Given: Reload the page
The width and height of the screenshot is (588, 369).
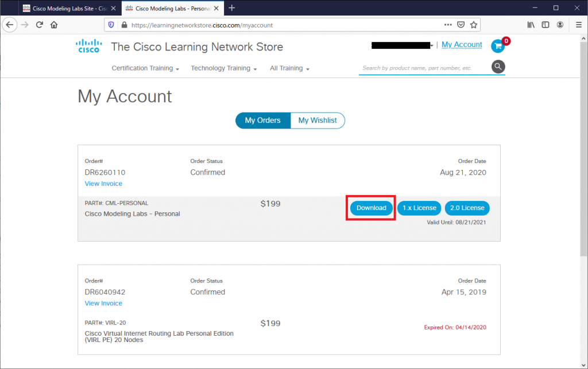Looking at the screenshot, I should pyautogui.click(x=38, y=25).
